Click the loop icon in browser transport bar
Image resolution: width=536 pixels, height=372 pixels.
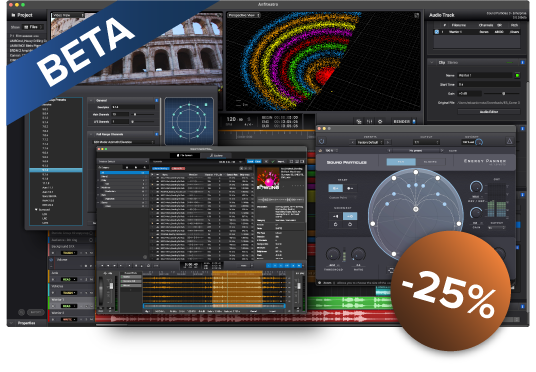click(149, 265)
